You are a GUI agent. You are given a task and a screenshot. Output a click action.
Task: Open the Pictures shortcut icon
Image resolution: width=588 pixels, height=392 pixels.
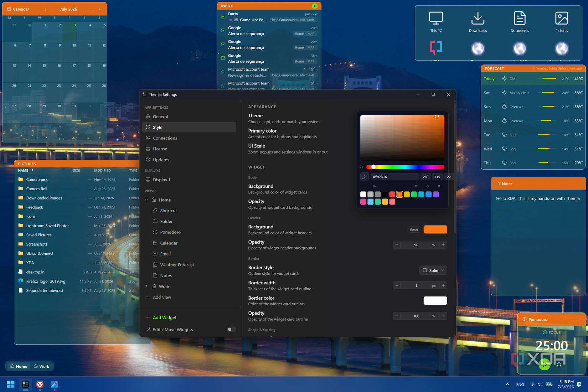point(562,22)
